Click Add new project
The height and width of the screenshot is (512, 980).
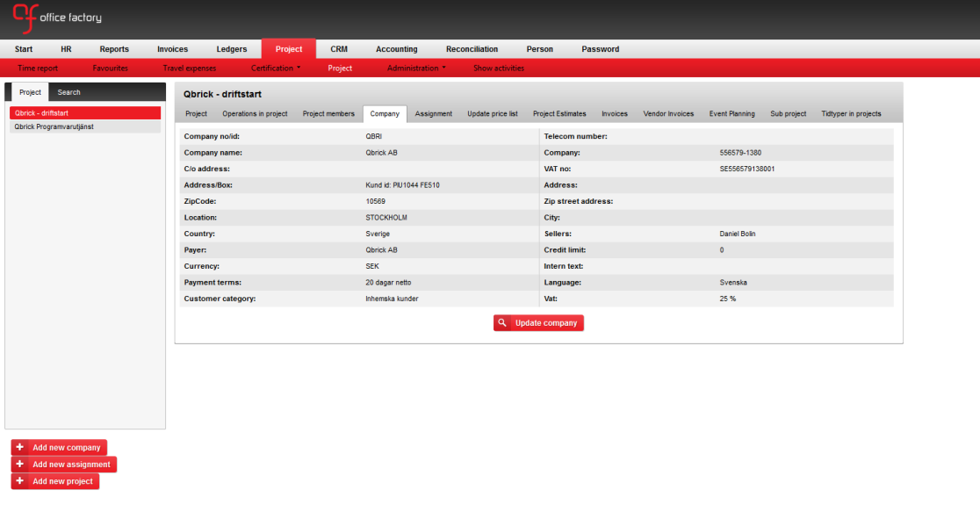(55, 481)
